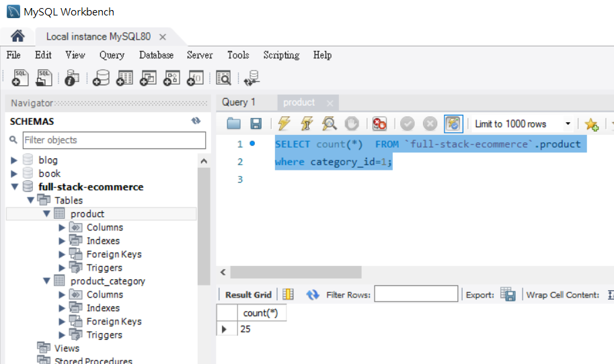Switch to the Query 1 tab

[239, 103]
